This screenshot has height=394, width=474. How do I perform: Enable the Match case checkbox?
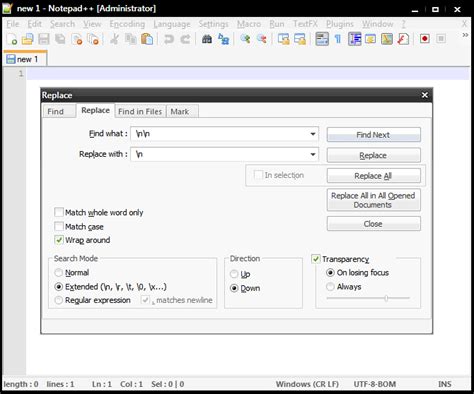tap(59, 227)
